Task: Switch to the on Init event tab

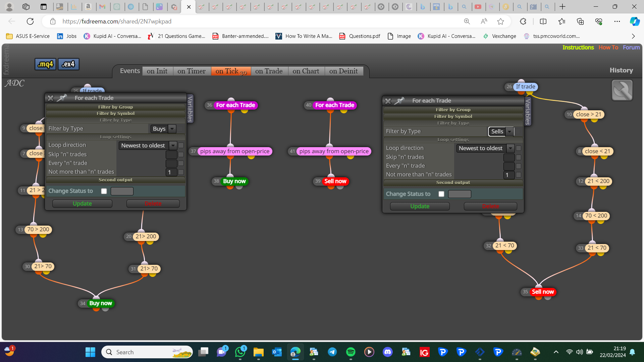Action: (157, 71)
